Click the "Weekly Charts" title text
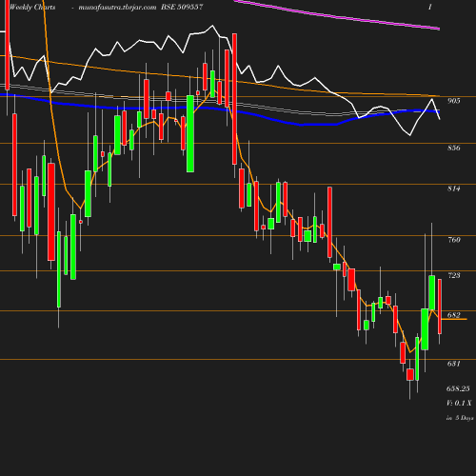This screenshot has height=476, width=476. point(32,8)
